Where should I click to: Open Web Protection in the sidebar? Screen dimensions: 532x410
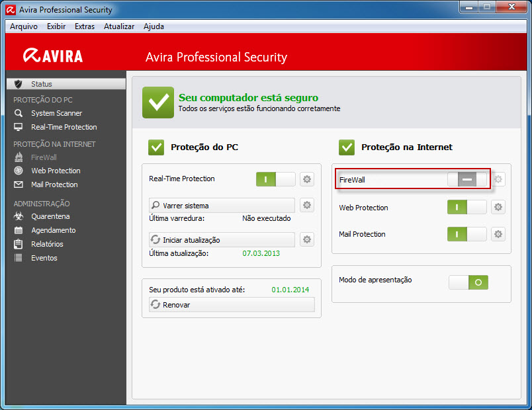[x=56, y=171]
